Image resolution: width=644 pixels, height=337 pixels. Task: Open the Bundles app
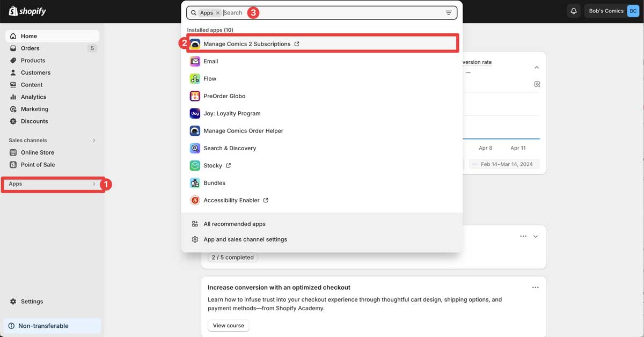[x=322, y=183]
